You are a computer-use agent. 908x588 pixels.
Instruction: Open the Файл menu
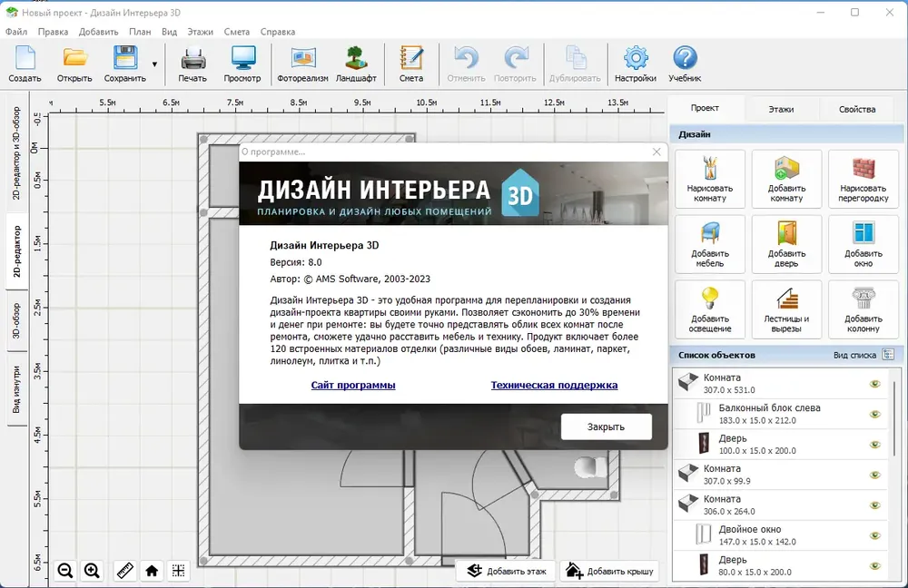coord(16,32)
